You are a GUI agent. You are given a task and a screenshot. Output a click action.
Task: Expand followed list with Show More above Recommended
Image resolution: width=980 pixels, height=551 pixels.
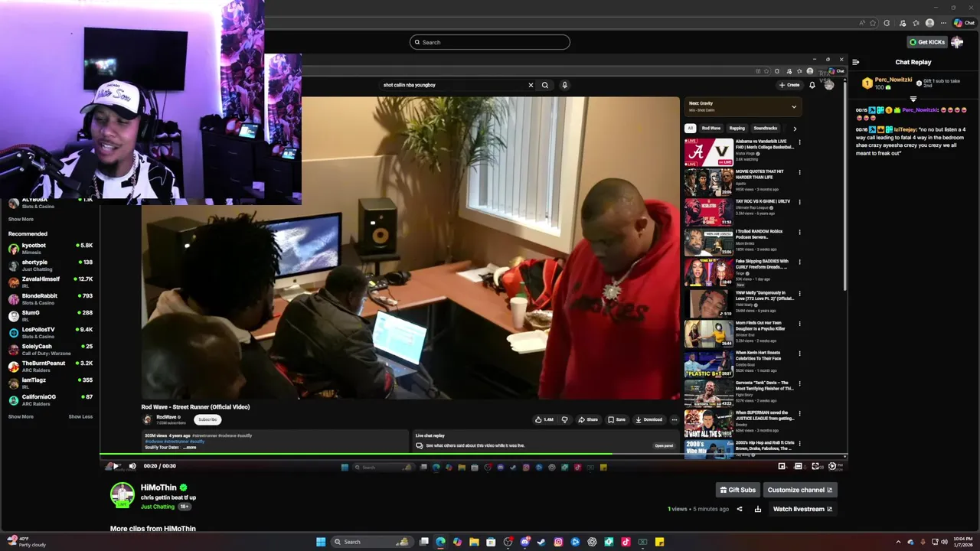click(x=21, y=219)
